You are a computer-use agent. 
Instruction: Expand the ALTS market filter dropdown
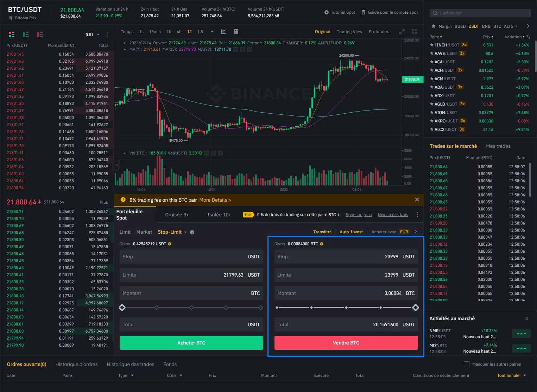[x=511, y=26]
